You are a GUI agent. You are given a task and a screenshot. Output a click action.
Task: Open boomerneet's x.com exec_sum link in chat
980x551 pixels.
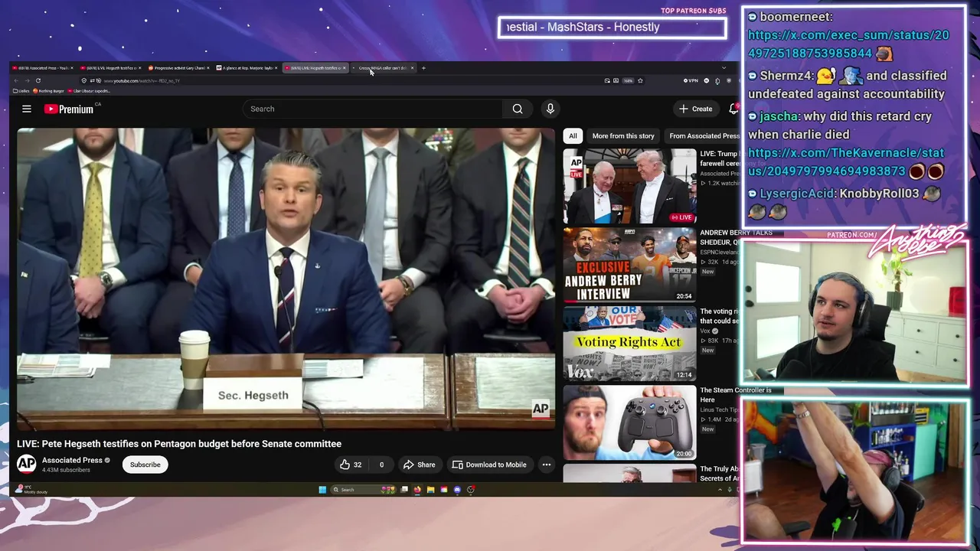(848, 44)
